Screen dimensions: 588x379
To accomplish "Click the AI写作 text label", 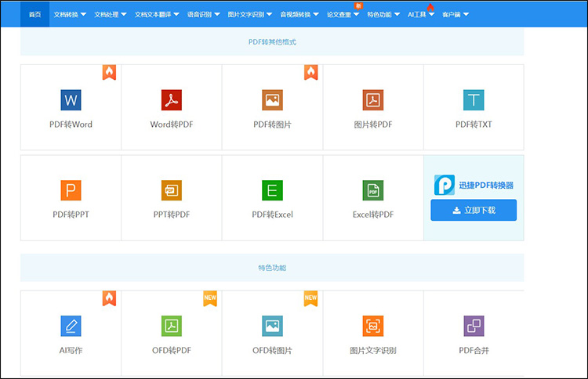I will (71, 351).
